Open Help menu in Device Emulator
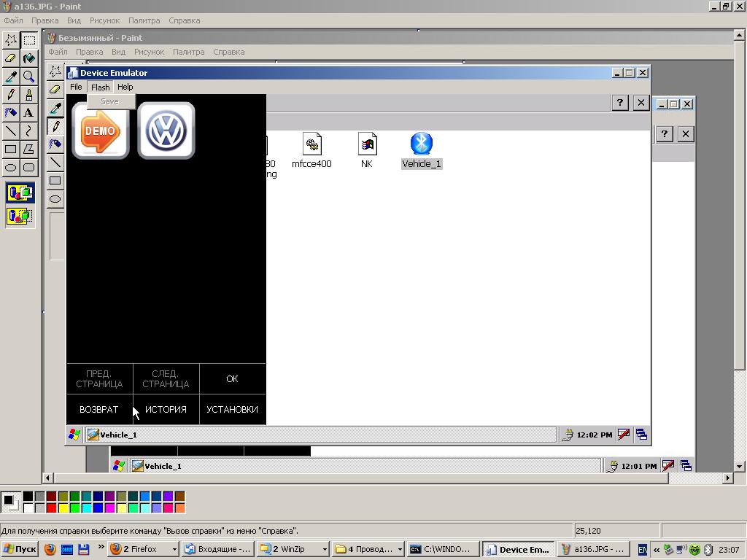 click(125, 87)
